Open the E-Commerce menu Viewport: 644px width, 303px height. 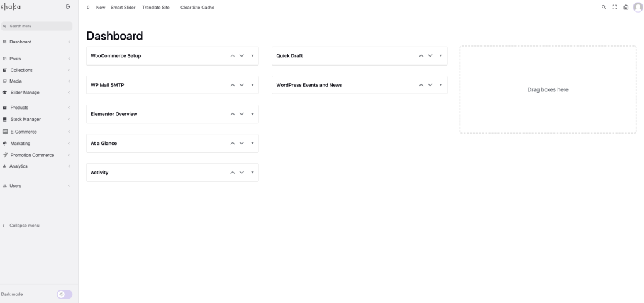(x=23, y=132)
